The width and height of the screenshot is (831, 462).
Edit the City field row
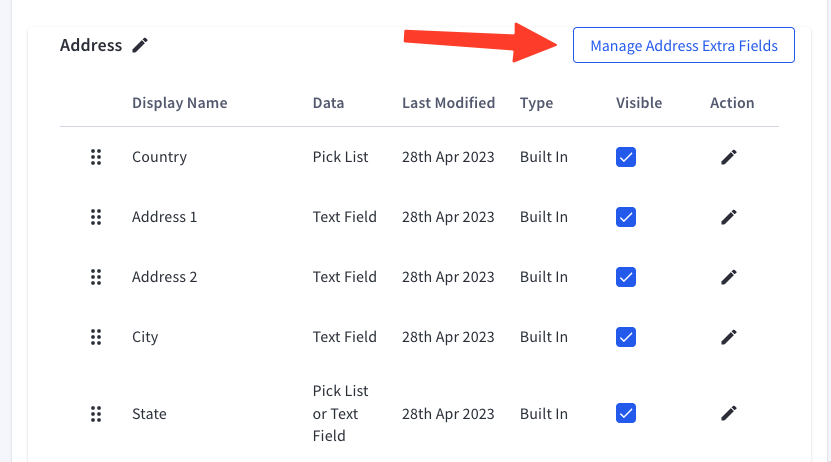tap(729, 337)
